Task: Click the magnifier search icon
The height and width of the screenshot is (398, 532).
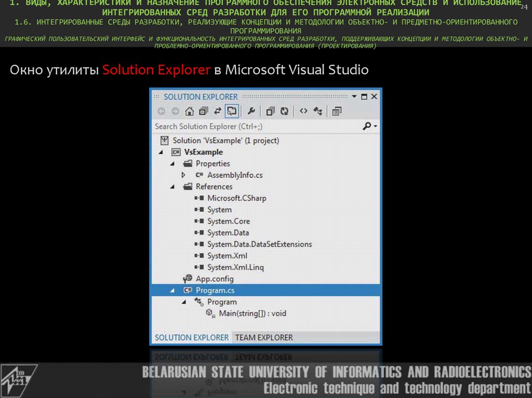Action: (x=367, y=126)
